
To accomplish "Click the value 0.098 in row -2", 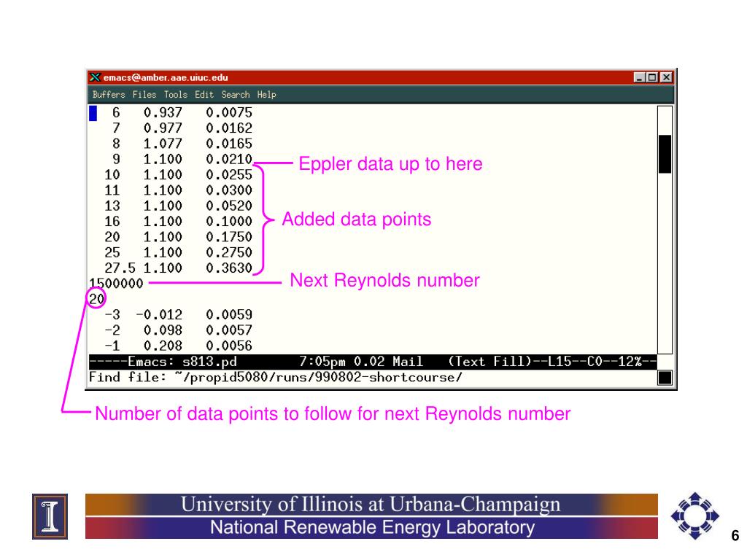I will click(163, 330).
